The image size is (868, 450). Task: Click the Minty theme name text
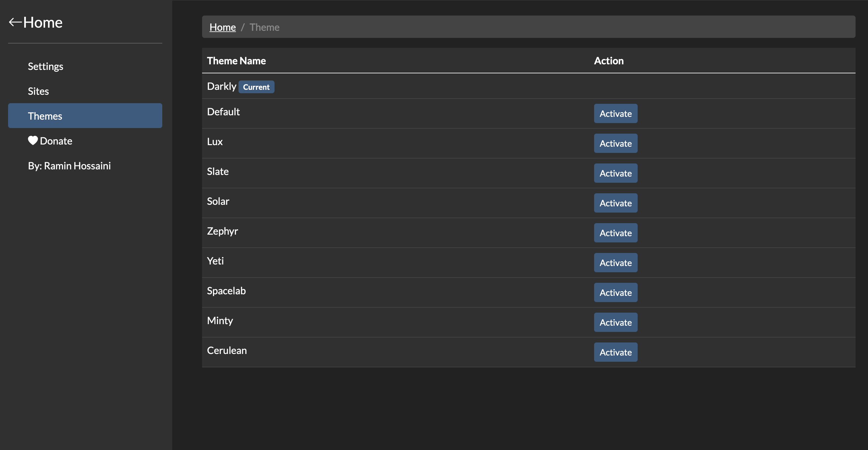pos(220,321)
